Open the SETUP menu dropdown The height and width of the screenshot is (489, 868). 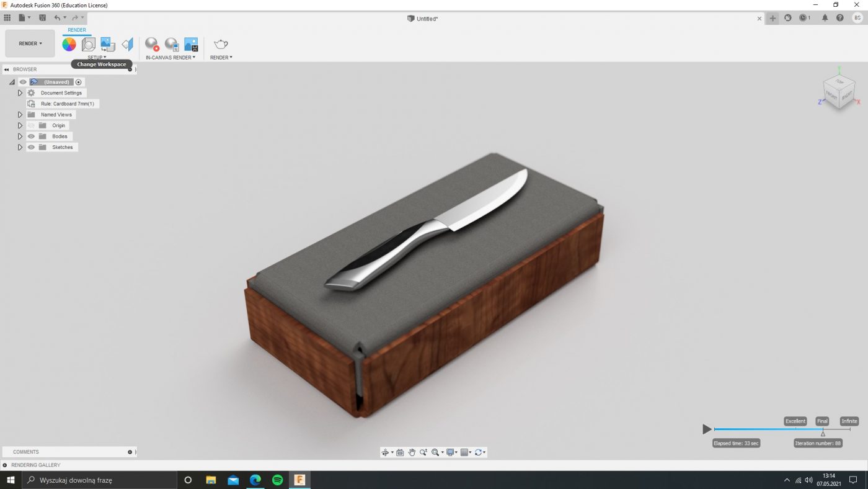click(97, 58)
